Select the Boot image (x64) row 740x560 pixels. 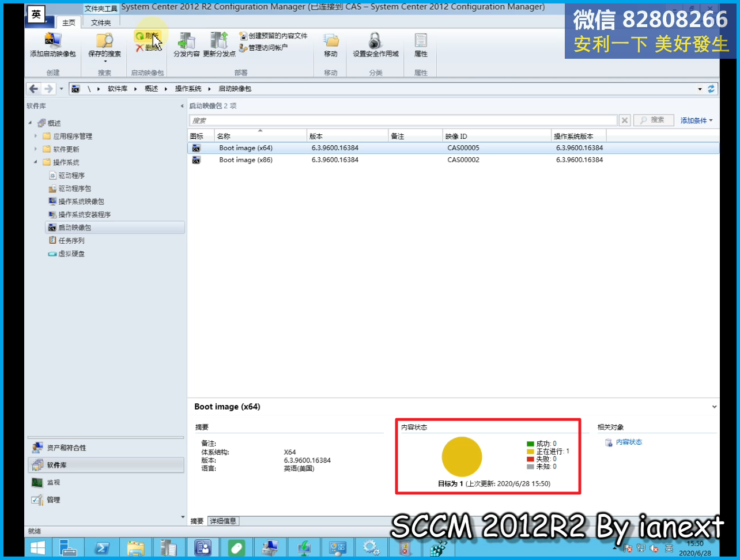click(454, 148)
